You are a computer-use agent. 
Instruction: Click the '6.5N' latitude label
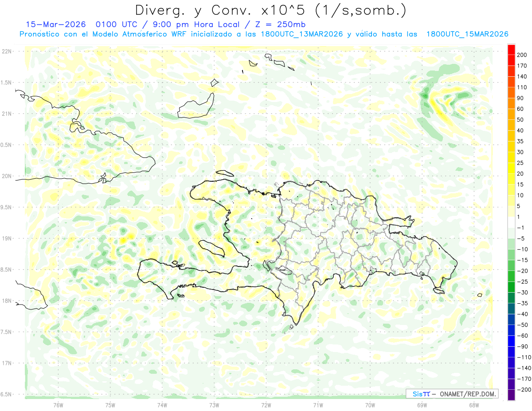pos(6,394)
